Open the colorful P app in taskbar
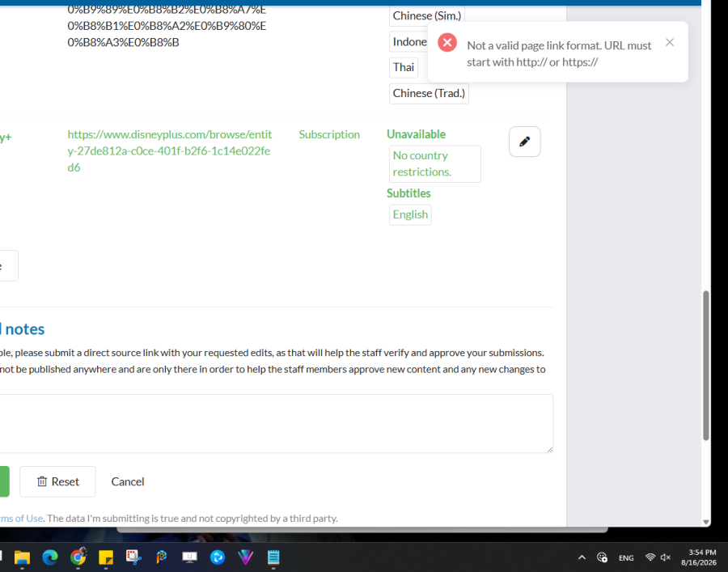Viewport: 728px width, 572px height. pos(162,557)
